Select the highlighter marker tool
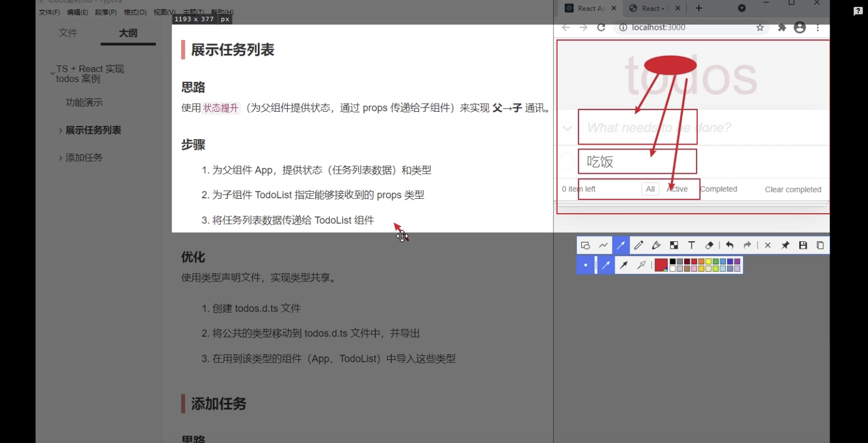The width and height of the screenshot is (868, 443). coord(656,245)
